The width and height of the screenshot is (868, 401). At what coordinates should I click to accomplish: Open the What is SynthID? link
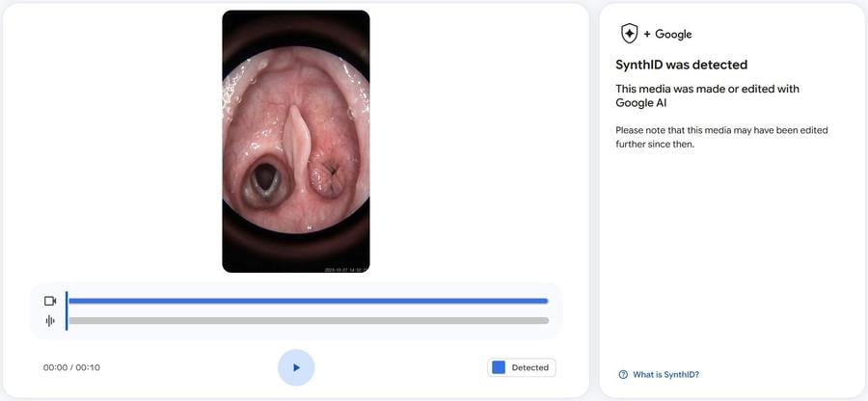click(x=665, y=374)
